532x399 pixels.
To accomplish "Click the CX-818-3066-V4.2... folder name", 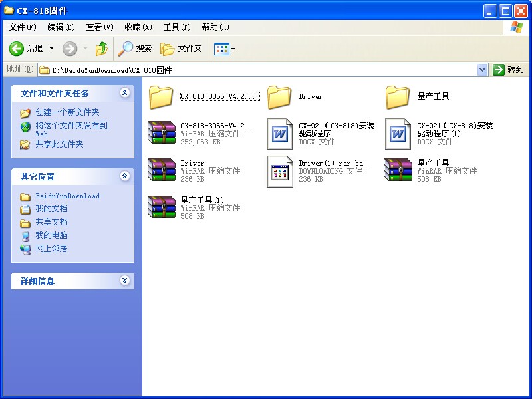I will 220,96.
